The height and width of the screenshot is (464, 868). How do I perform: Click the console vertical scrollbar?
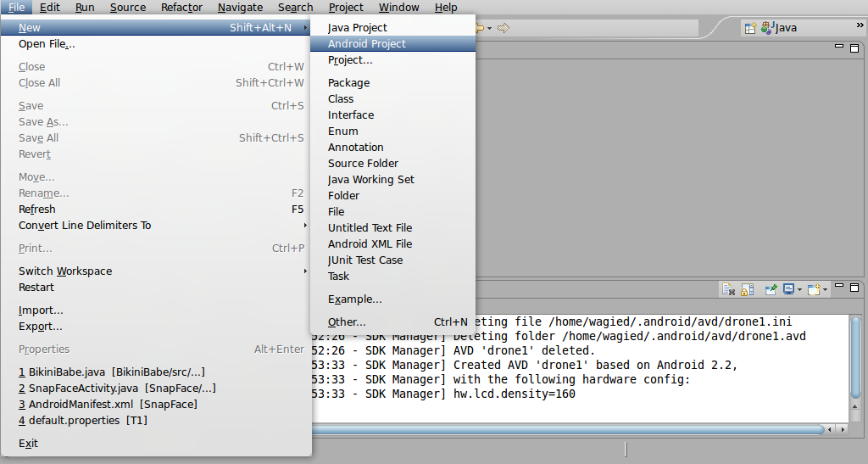click(855, 357)
